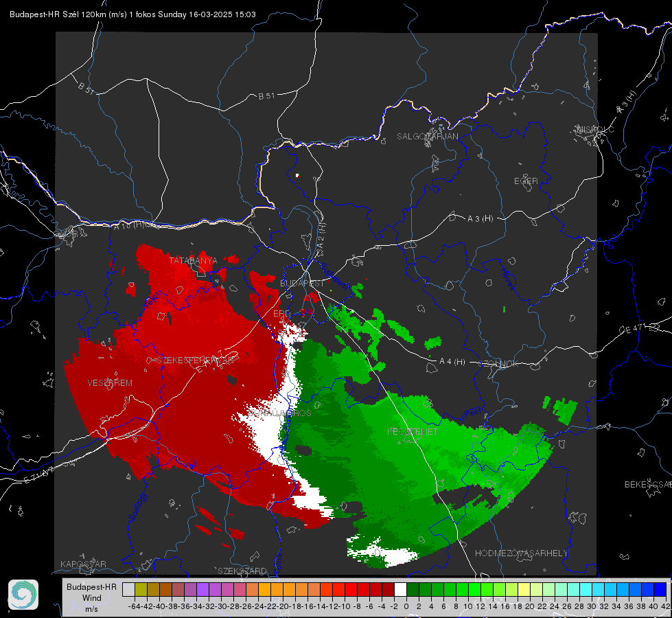The image size is (672, 618).
Task: Click the ÉRD town label
Action: 281,314
